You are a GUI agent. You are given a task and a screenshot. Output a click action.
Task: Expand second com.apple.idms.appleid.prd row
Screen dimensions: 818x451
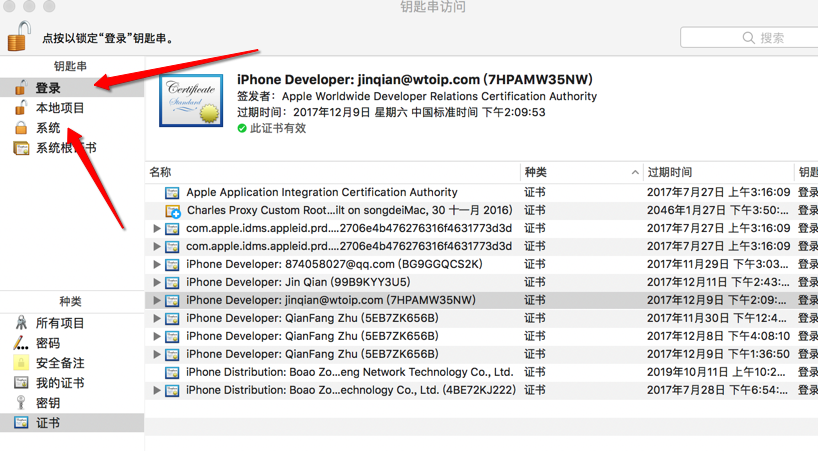157,246
